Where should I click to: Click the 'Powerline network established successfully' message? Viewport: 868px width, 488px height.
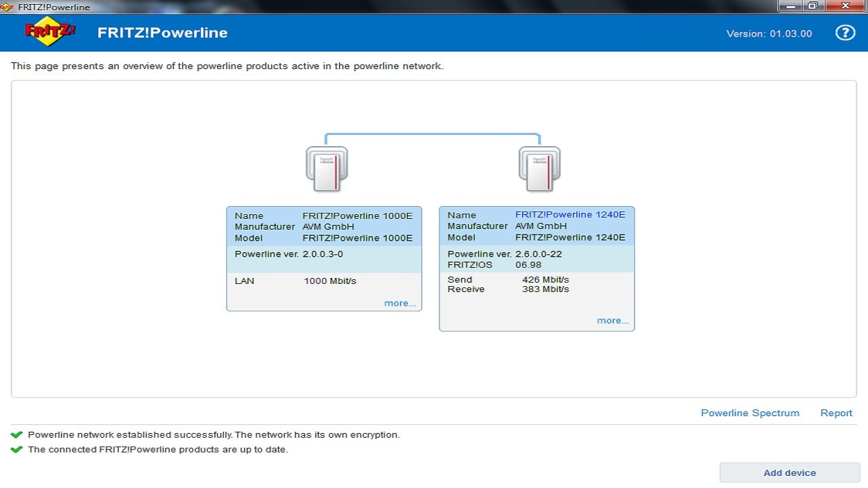click(214, 434)
